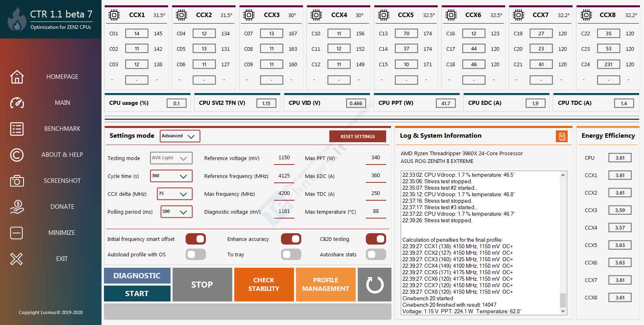Open Testing mode AVX Light dropdown
Viewport: 644px width, 325px height.
(x=171, y=158)
